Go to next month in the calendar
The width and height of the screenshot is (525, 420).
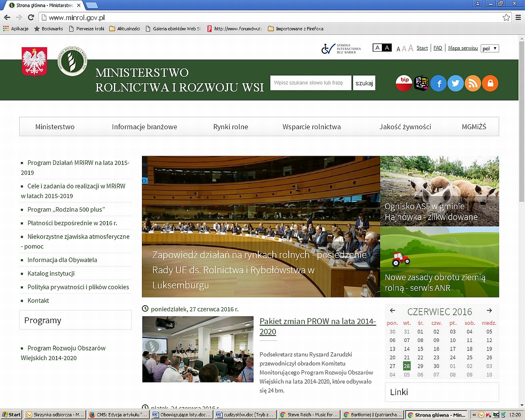[x=489, y=311]
